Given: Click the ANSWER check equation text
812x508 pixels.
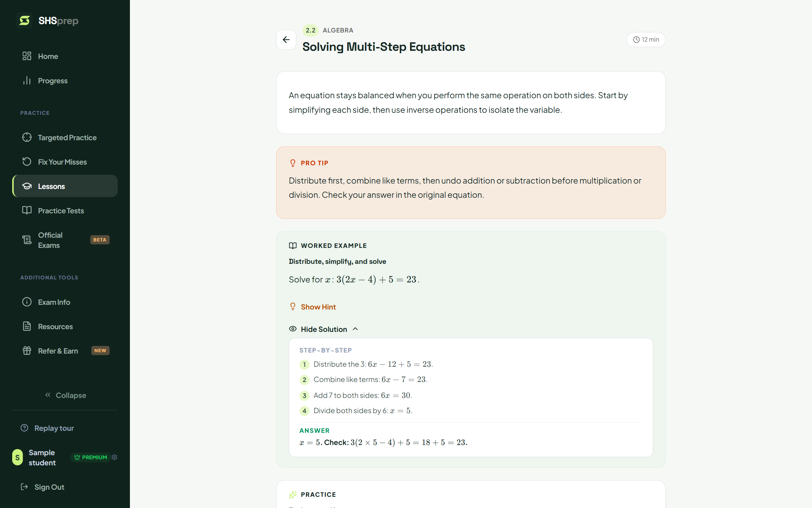Looking at the screenshot, I should click(383, 442).
